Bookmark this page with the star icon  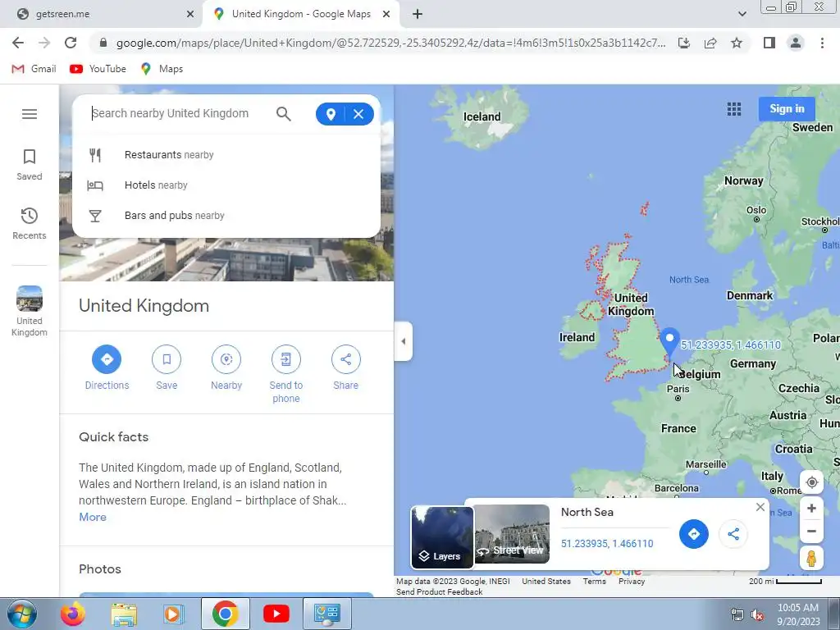(737, 43)
